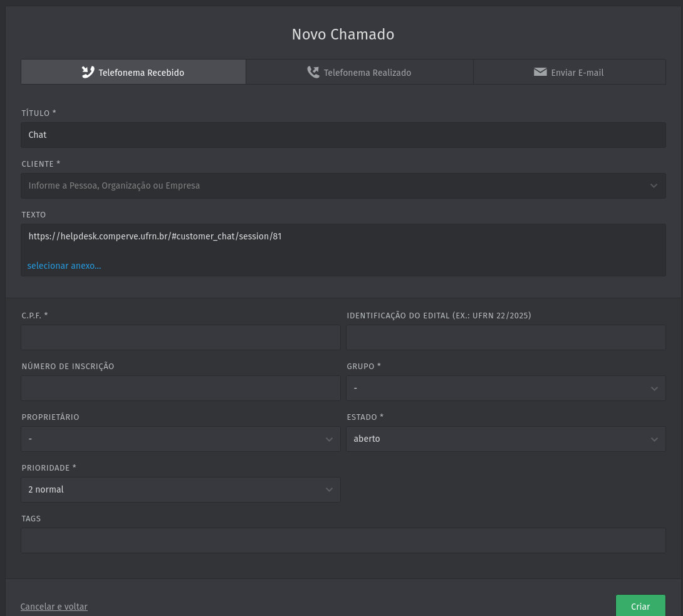Screen dimensions: 683x616
Task: Click the outgoing phone call icon
Action: [x=313, y=72]
